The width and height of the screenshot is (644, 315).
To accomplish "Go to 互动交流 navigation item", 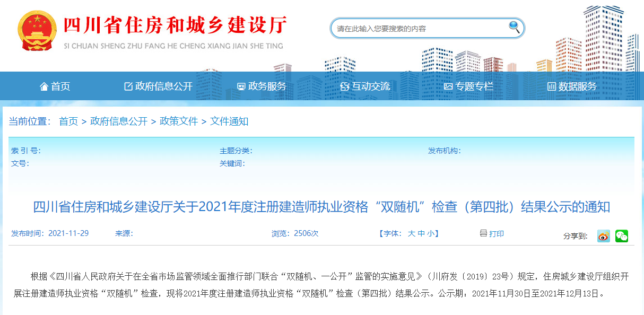I will (365, 86).
